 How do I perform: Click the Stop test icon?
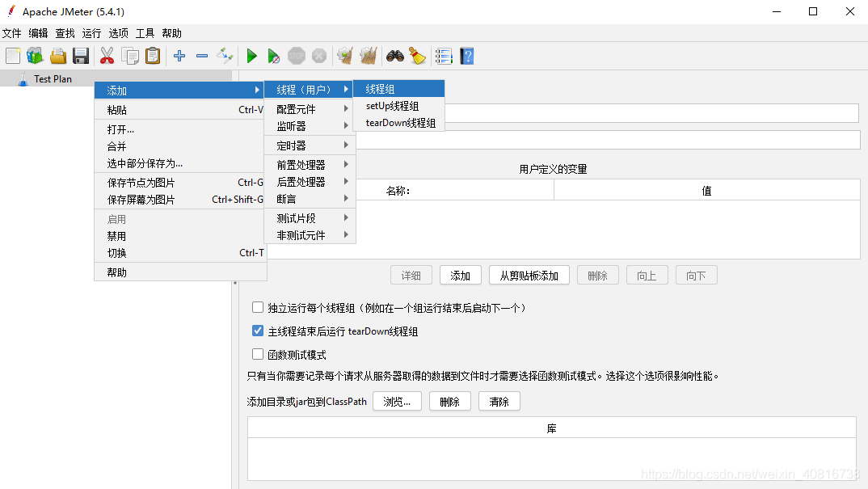[x=297, y=56]
